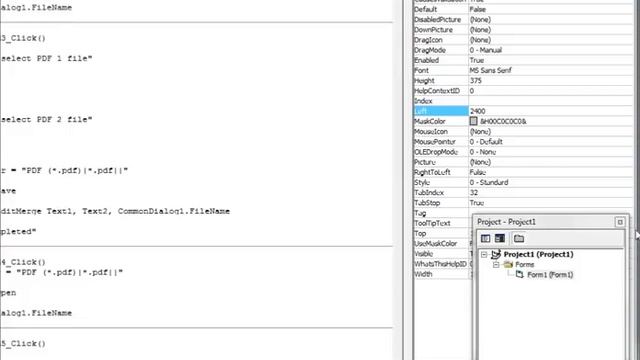The width and height of the screenshot is (640, 360).
Task: Select the Visible property name
Action: (x=424, y=253)
